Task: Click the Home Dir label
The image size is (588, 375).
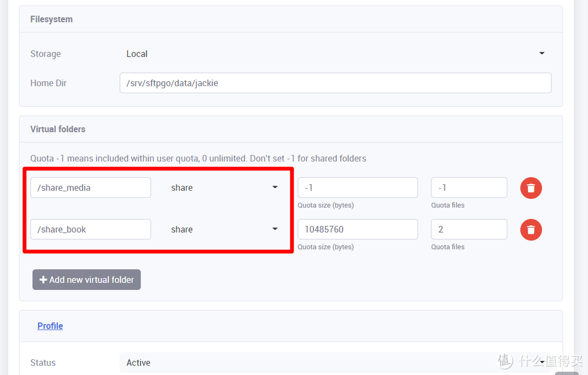Action: tap(48, 83)
